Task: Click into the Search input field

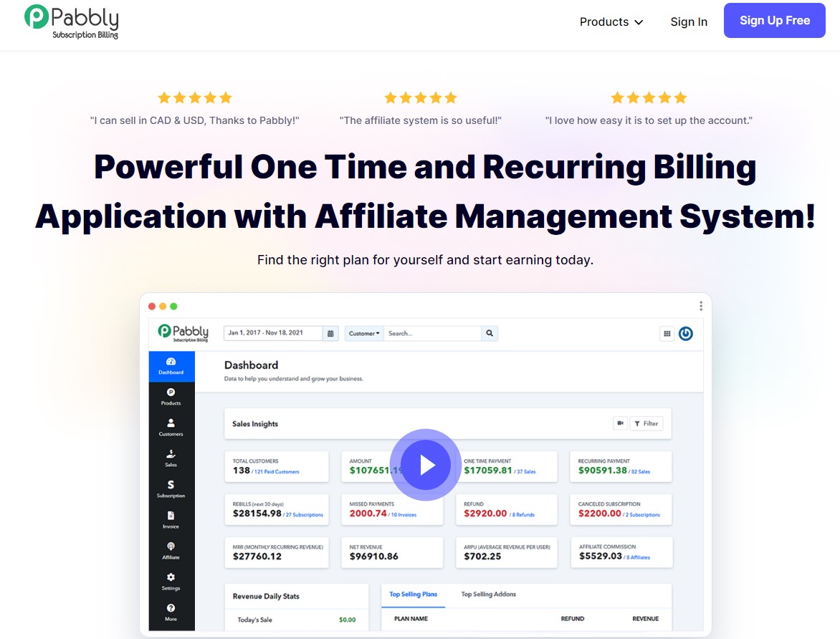Action: click(x=432, y=333)
